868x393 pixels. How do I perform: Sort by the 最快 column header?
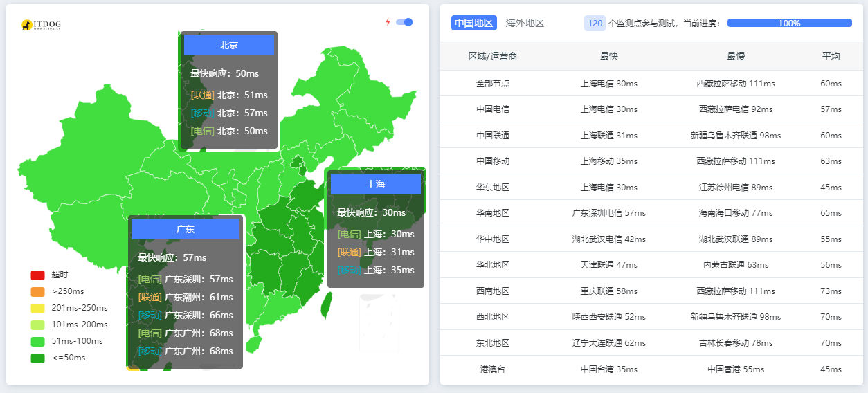609,56
